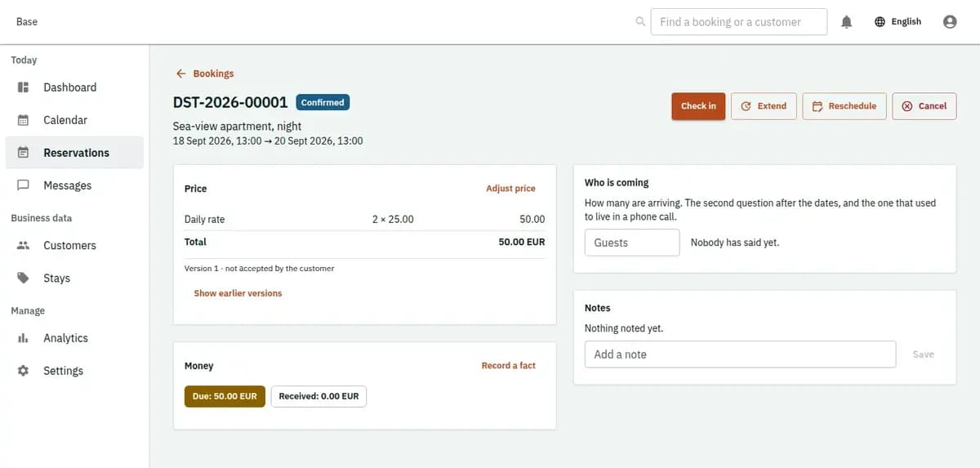Screen dimensions: 980x468
Task: Select the Reservations list icon
Action: click(24, 153)
